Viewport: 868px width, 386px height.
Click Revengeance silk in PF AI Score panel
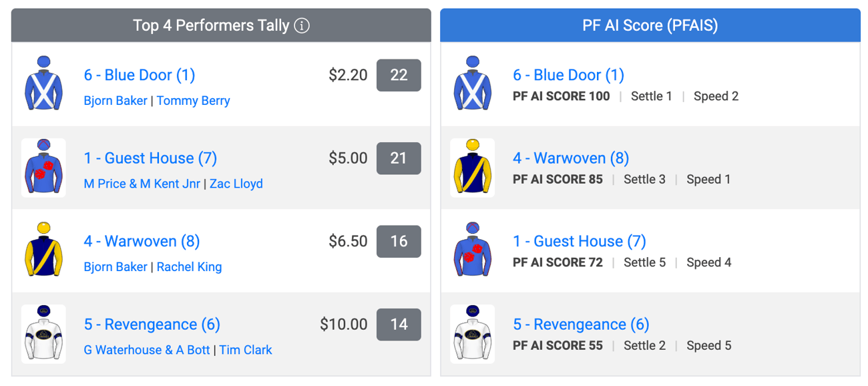pyautogui.click(x=473, y=334)
